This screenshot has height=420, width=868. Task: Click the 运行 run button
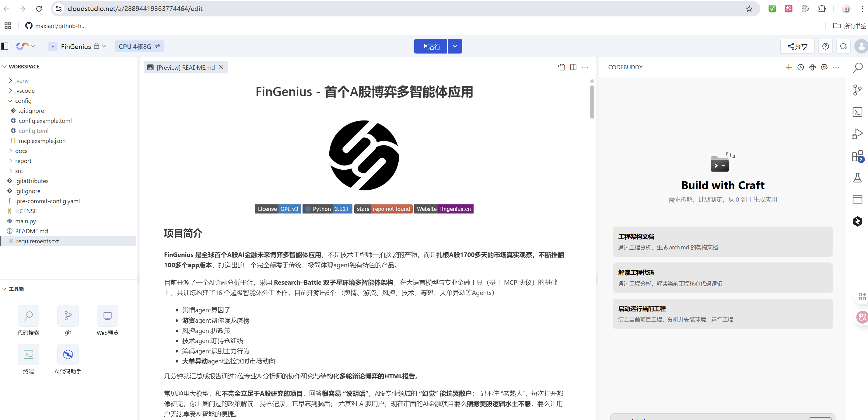[430, 46]
